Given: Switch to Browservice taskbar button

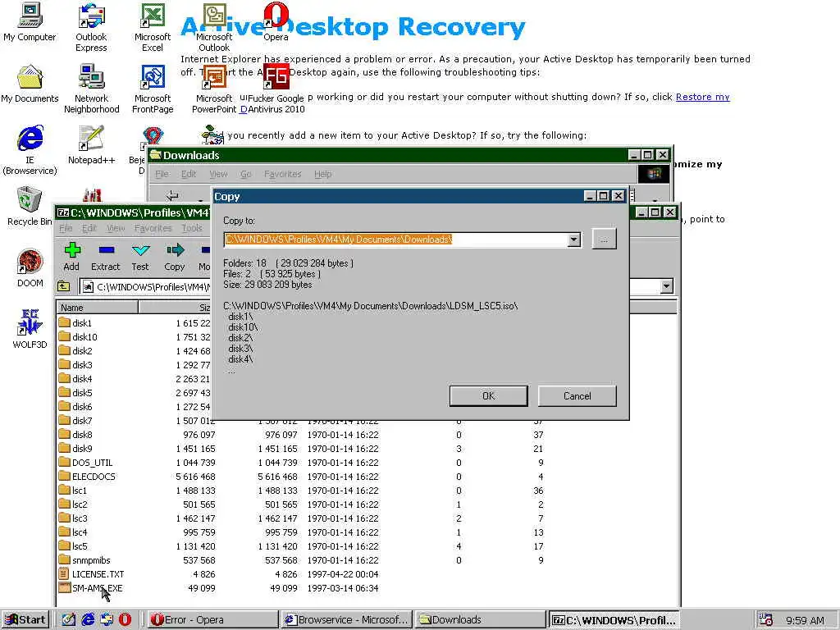Looking at the screenshot, I should point(347,620).
